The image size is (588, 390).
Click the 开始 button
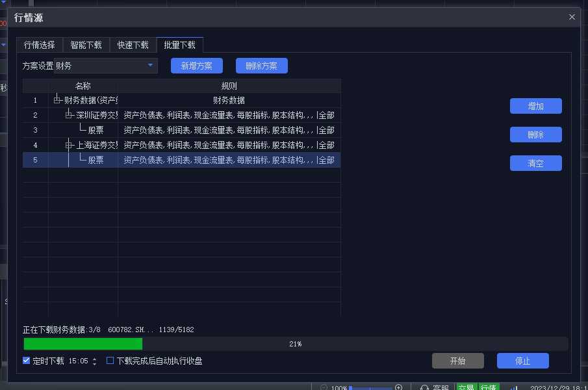(457, 361)
